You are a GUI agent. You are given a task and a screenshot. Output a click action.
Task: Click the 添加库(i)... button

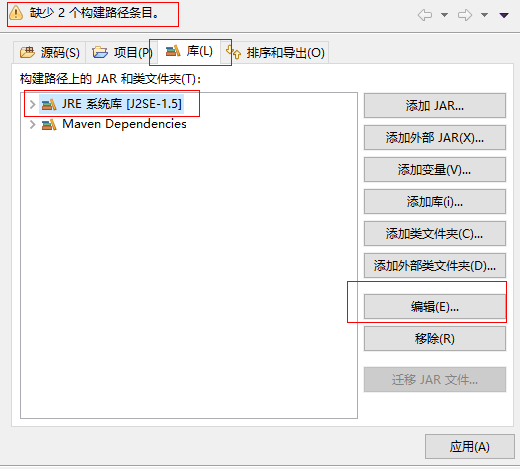(435, 202)
